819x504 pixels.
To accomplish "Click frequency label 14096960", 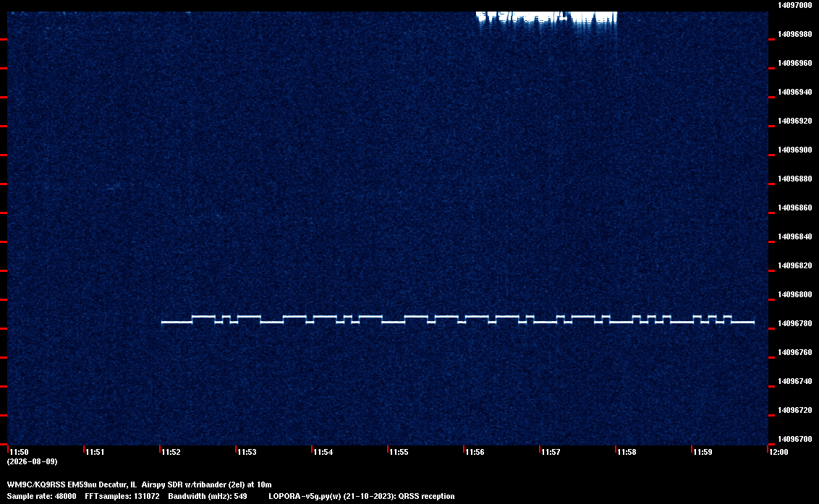I will 794,63.
